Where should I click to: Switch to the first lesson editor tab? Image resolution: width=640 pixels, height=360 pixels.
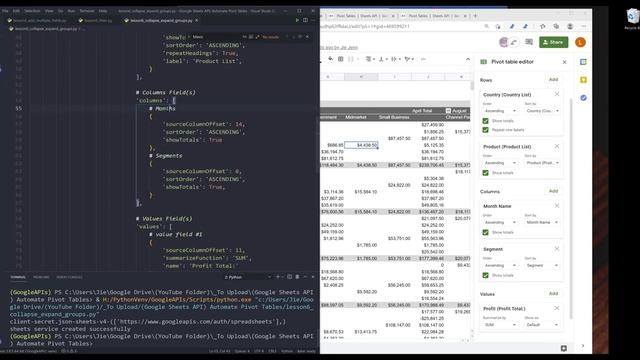[x=38, y=20]
